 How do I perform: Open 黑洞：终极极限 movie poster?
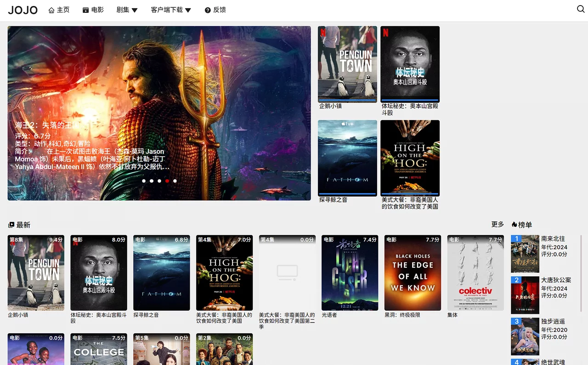[x=413, y=273]
